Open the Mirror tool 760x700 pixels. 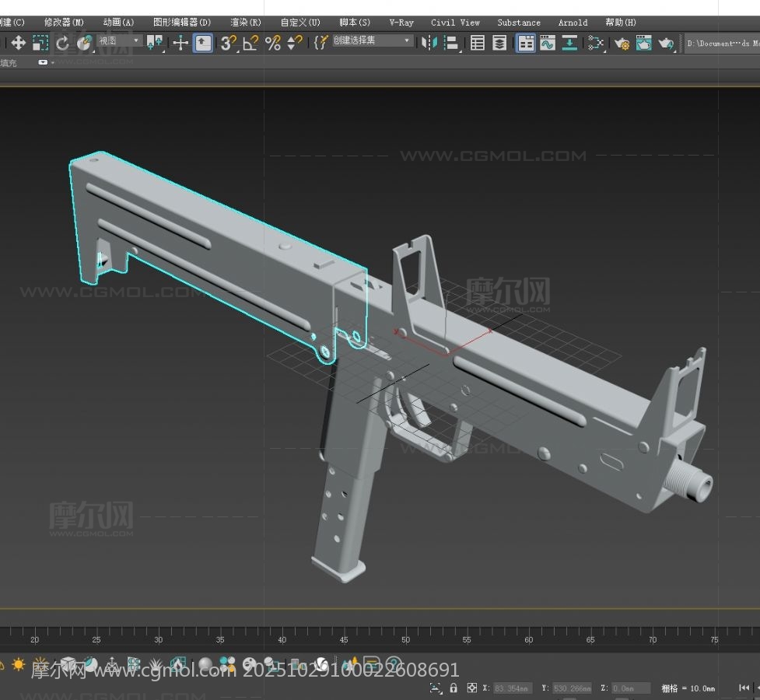coord(429,44)
